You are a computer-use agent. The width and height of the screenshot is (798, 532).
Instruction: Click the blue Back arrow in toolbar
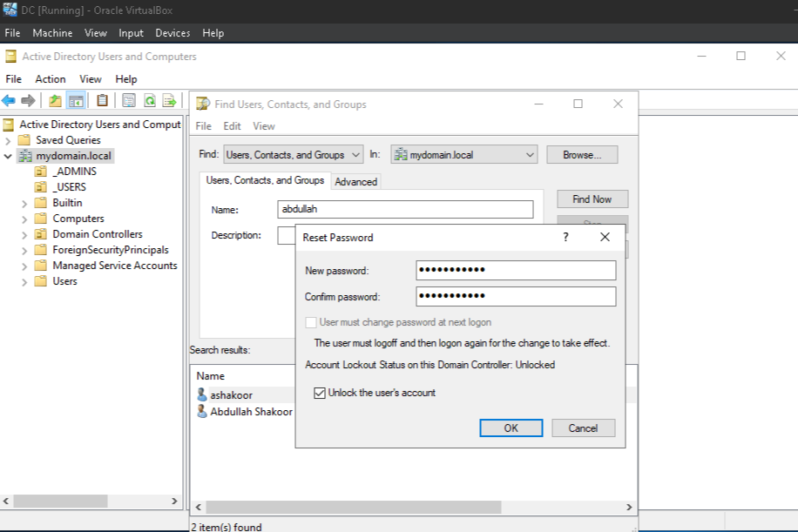[9, 101]
